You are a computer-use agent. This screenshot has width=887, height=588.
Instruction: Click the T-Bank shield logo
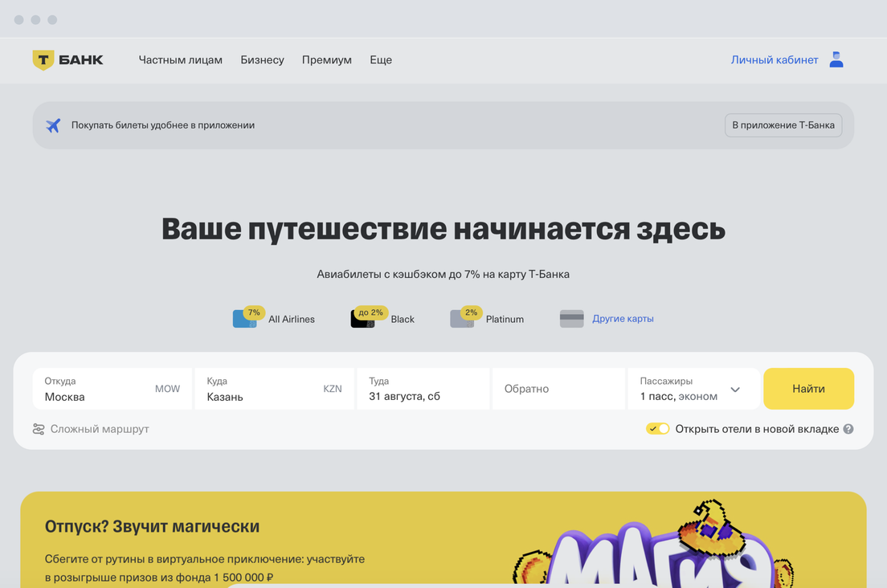coord(43,59)
